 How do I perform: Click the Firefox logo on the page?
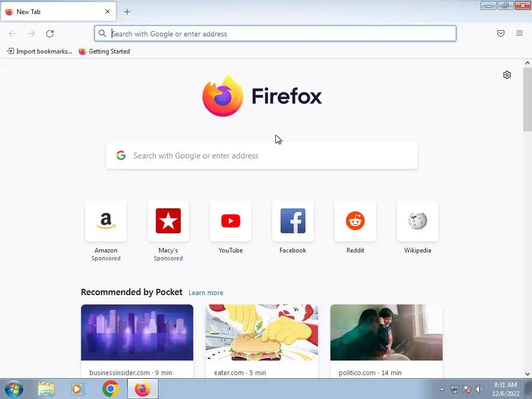click(x=262, y=96)
